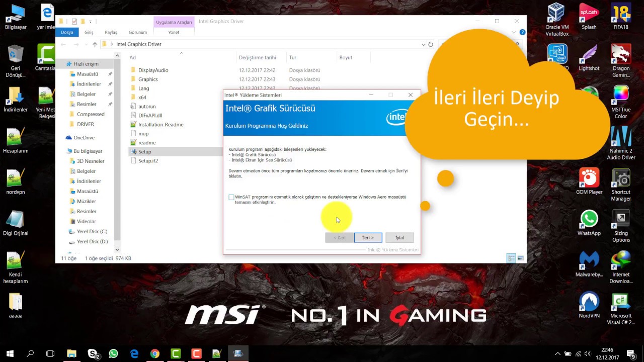Select DRİVER folder in sidebar
This screenshot has width=644, height=362.
86,124
